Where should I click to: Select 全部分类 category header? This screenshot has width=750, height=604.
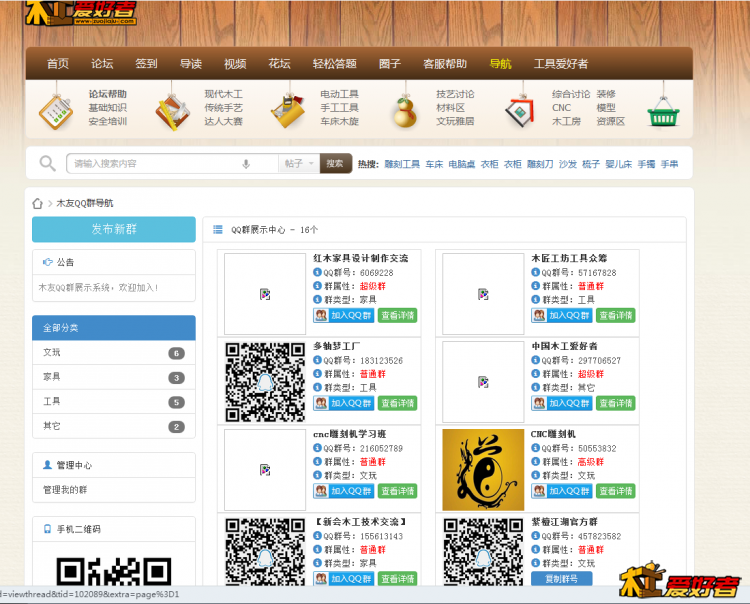(114, 328)
